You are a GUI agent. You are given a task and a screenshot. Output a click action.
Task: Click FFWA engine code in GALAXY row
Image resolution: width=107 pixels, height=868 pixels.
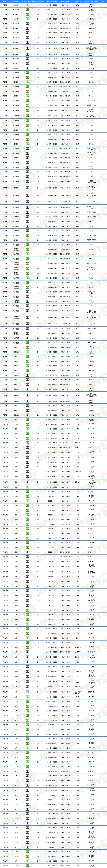point(92,28)
